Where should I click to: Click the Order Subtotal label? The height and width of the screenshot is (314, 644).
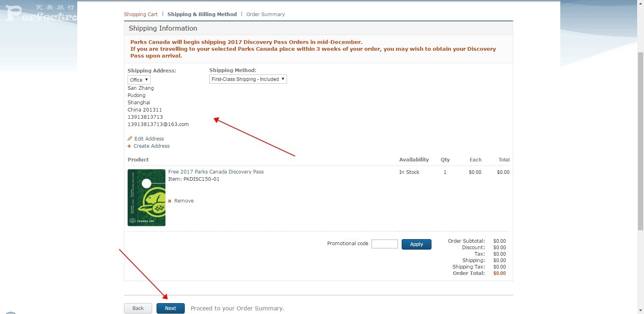click(x=466, y=241)
